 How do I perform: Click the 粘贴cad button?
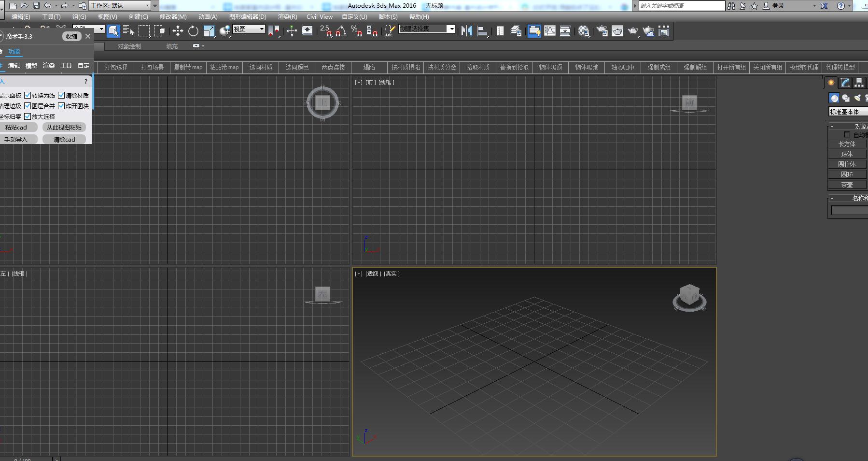[x=17, y=127]
